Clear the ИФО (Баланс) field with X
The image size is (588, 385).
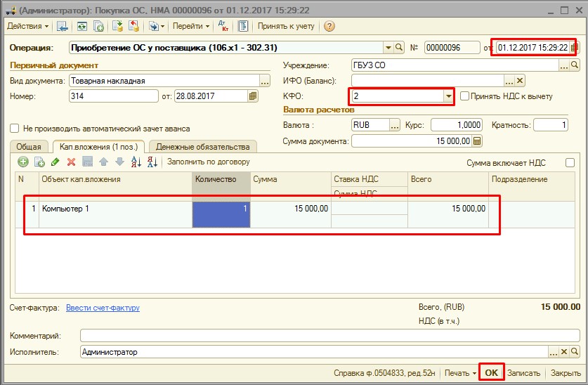pos(520,81)
